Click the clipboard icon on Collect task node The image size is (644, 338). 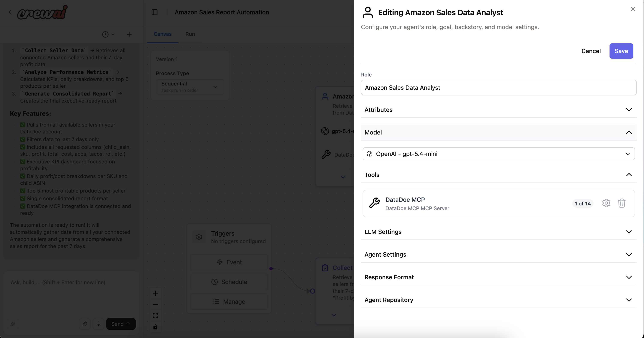[x=325, y=268]
